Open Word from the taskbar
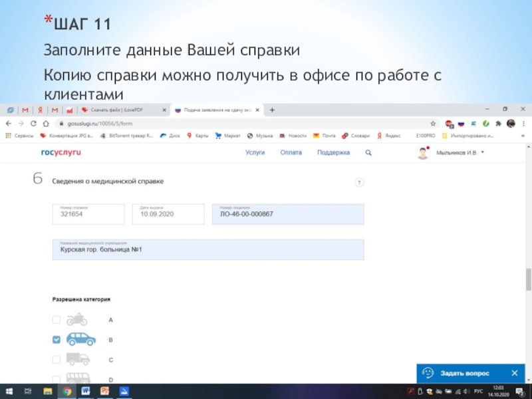 pos(86,391)
